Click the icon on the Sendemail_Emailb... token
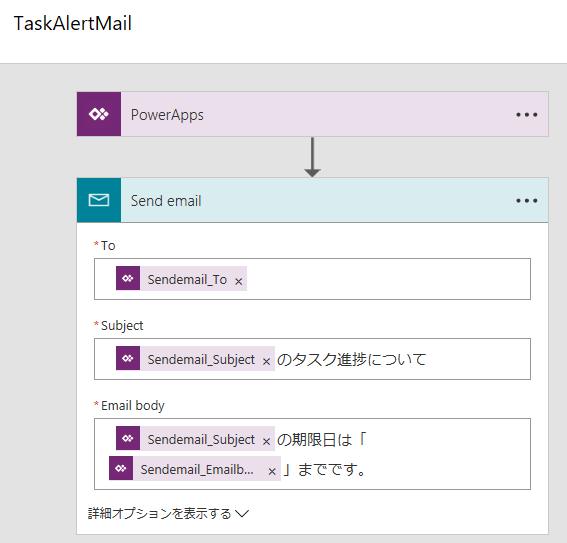 coord(121,469)
